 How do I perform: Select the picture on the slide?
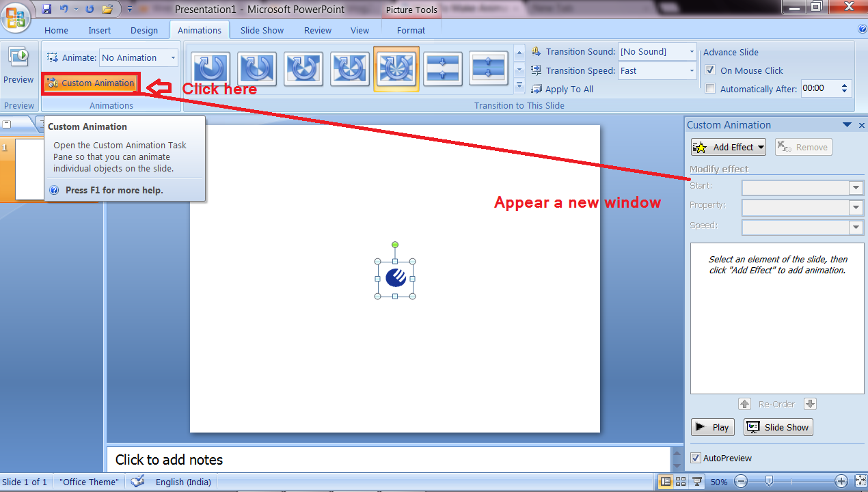click(396, 278)
